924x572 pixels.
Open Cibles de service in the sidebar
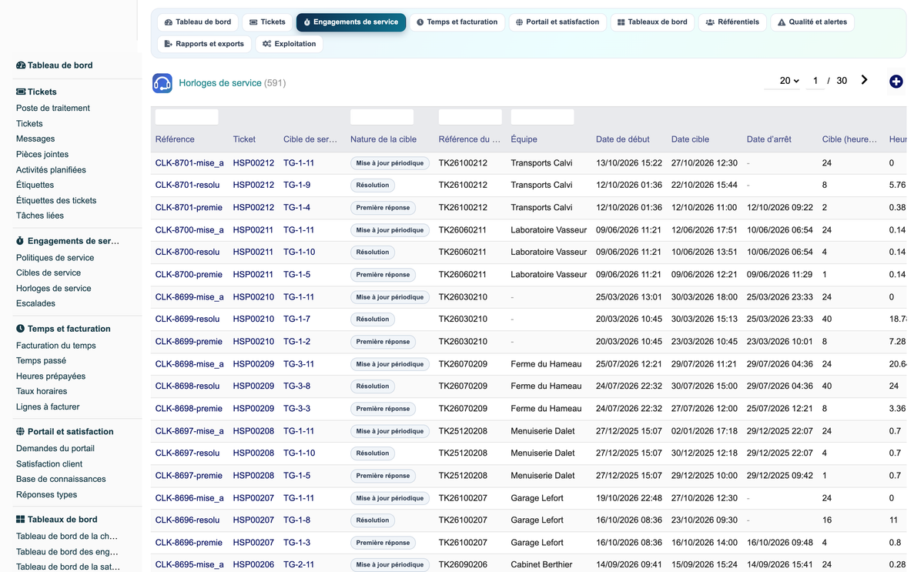click(x=49, y=273)
